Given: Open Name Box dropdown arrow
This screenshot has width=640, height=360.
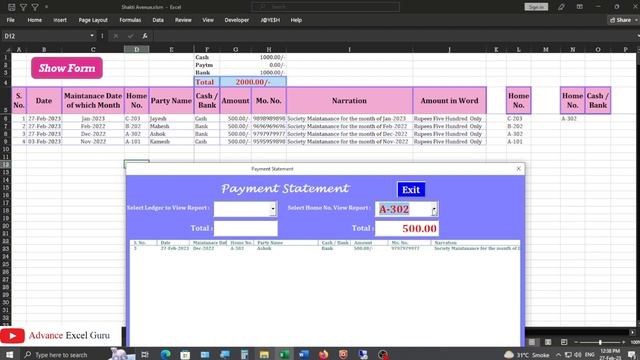Looking at the screenshot, I should pos(92,36).
